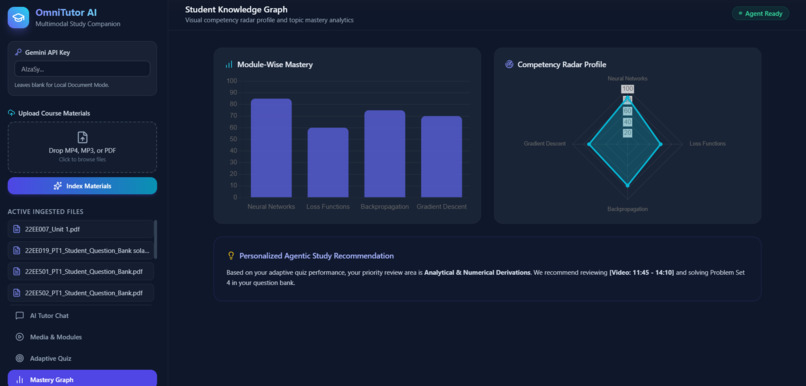806x386 pixels.
Task: Click the key icon beside Gemini API Key
Action: coord(18,52)
